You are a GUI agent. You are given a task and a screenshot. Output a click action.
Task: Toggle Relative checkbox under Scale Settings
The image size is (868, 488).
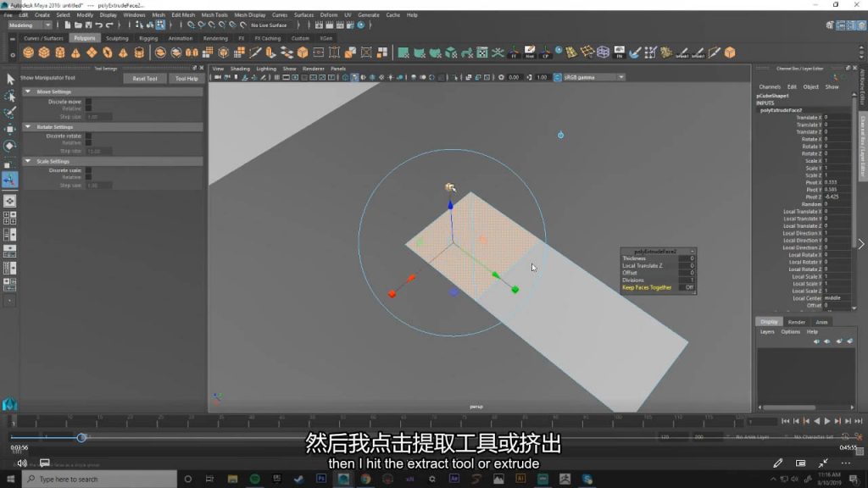click(88, 178)
